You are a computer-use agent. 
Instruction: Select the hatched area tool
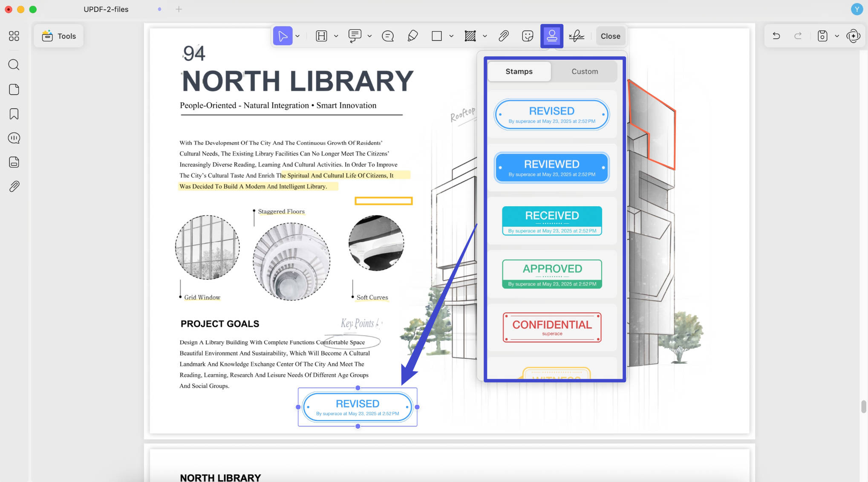470,36
